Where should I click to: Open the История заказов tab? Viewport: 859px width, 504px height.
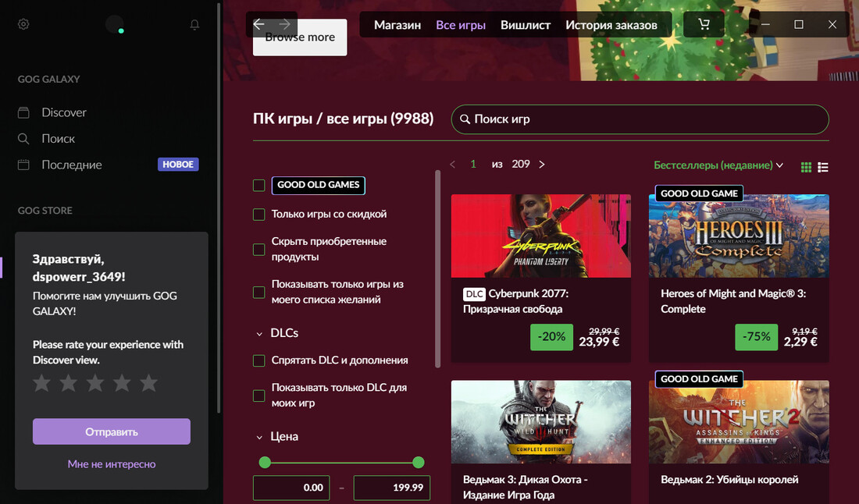click(611, 25)
